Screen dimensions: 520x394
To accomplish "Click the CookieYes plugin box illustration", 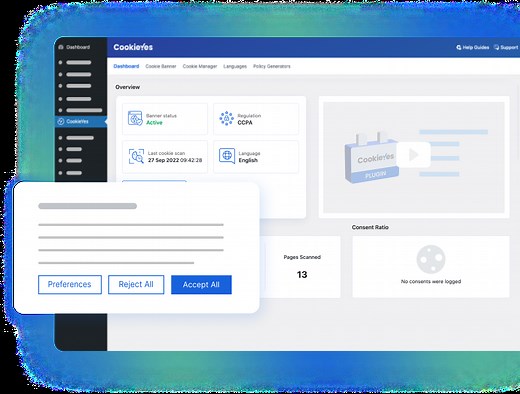I will [x=371, y=157].
